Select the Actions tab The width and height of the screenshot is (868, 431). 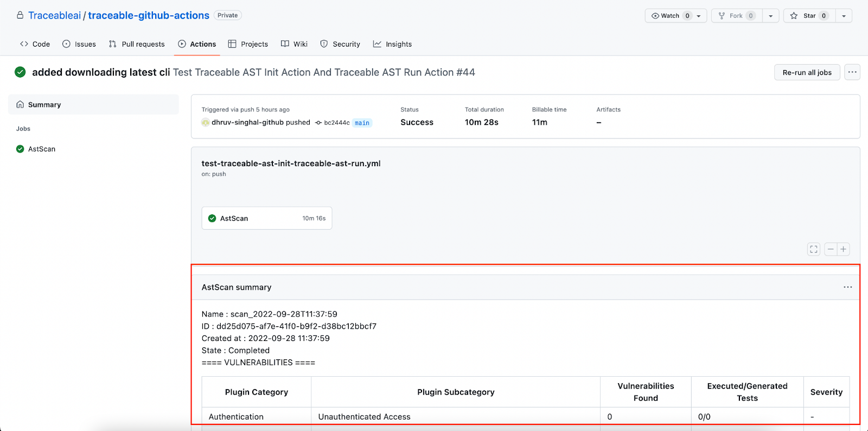(x=197, y=44)
